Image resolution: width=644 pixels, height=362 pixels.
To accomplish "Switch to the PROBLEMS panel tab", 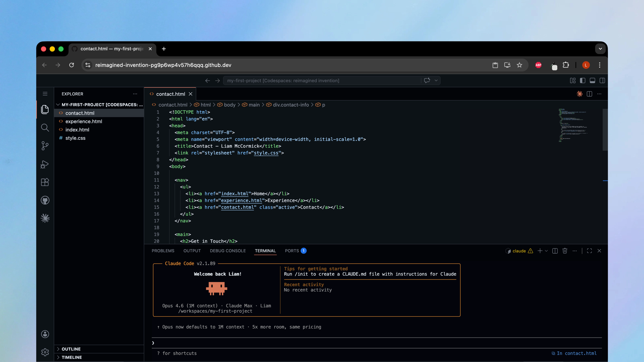I will coord(163,251).
